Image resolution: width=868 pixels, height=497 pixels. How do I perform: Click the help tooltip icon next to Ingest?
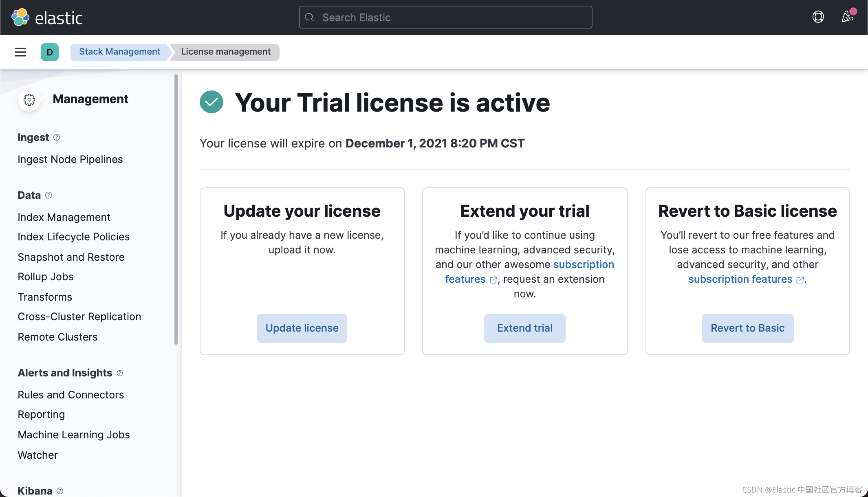tap(57, 137)
